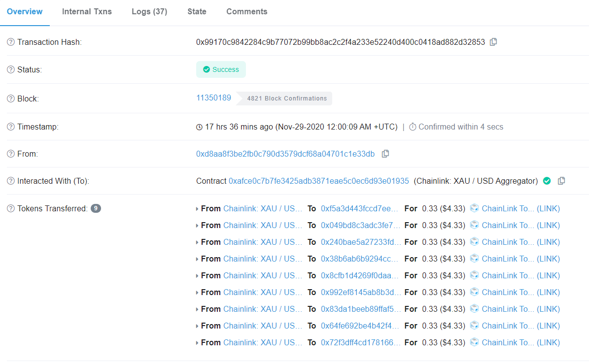This screenshot has width=589, height=364.
Task: Expand transfer row to 0x049bd8c3adc3fe7
Action: pos(197,226)
